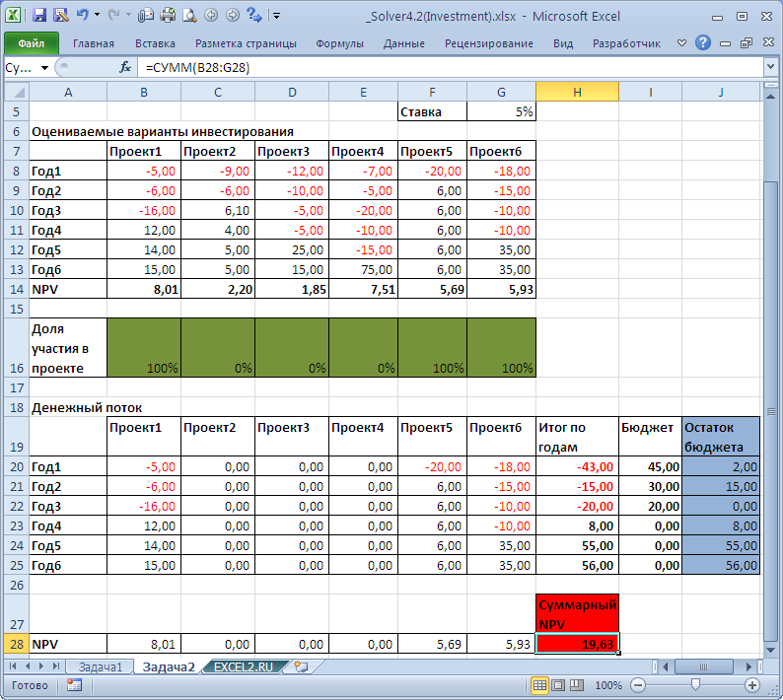This screenshot has width=783, height=700.
Task: Click the Save As icon with pencil
Action: 61,16
